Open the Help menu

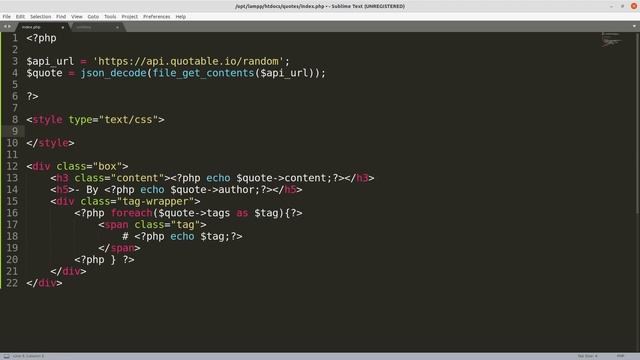coord(180,17)
